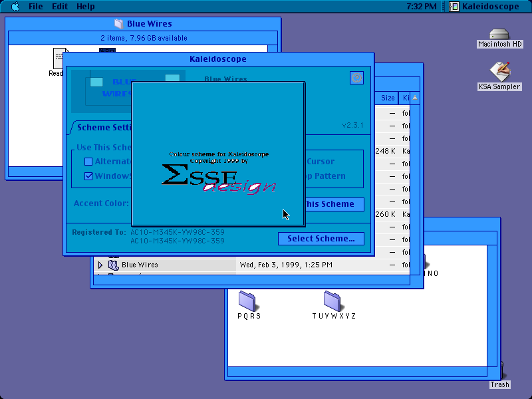The width and height of the screenshot is (532, 399).
Task: Open the File menu
Action: pyautogui.click(x=36, y=6)
